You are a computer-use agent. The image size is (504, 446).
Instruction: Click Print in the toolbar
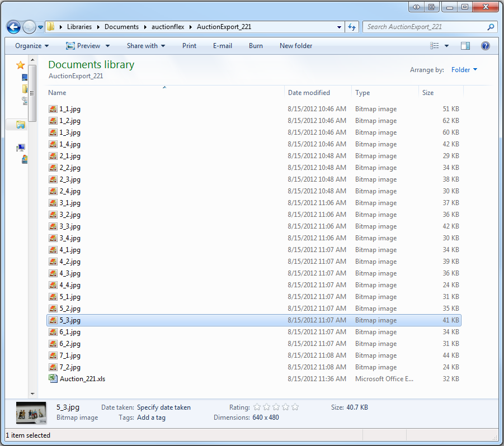tap(189, 46)
